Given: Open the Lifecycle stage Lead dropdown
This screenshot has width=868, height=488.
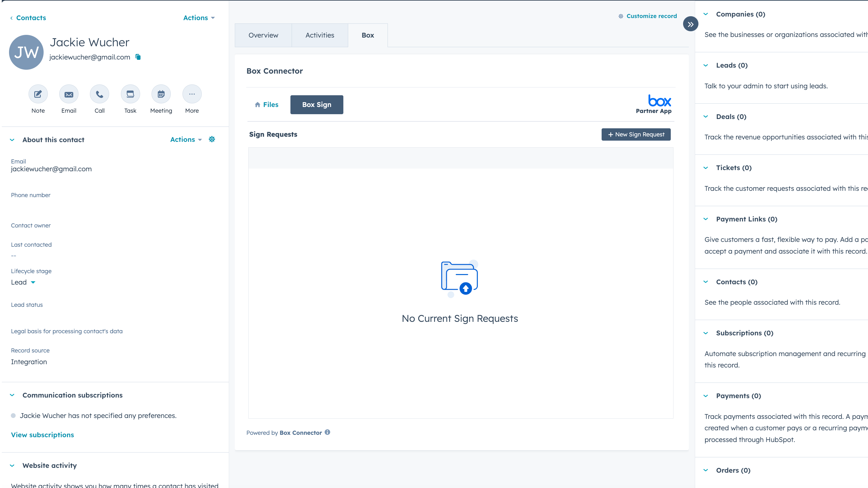Looking at the screenshot, I should point(23,282).
